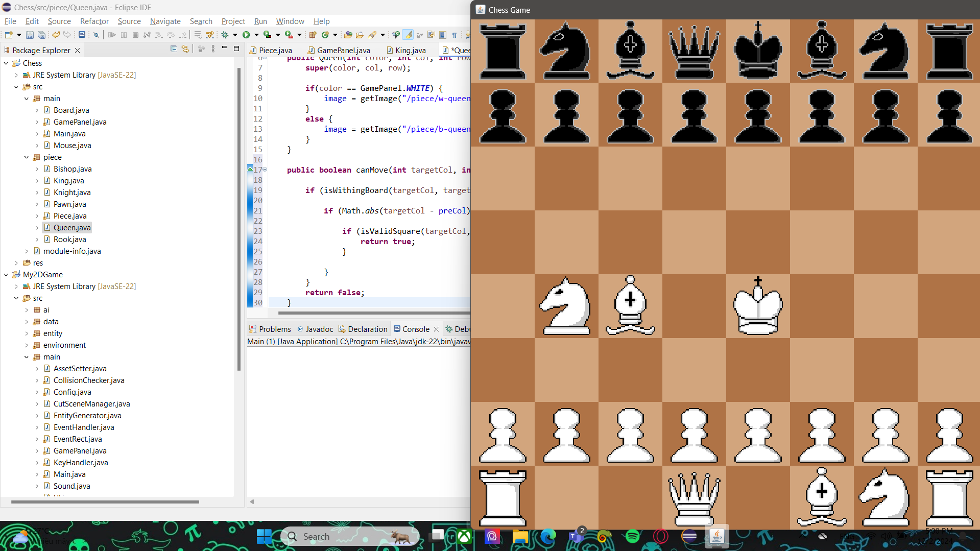980x551 pixels.
Task: Click the editor horizontal scrollbar
Action: pos(374,313)
